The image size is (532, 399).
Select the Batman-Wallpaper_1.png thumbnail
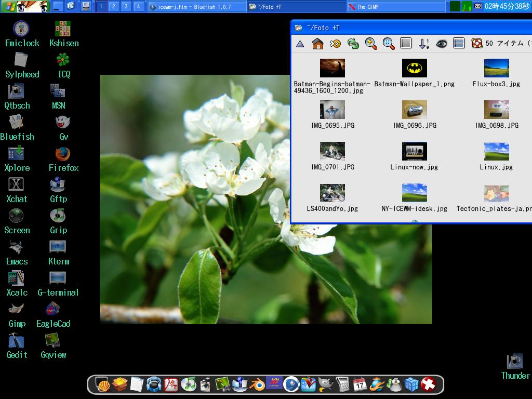point(414,68)
